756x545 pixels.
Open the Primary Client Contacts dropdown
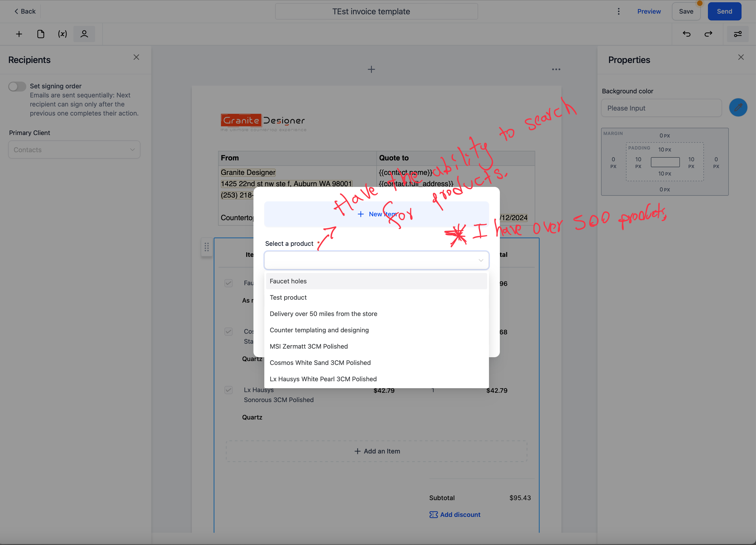click(x=74, y=150)
